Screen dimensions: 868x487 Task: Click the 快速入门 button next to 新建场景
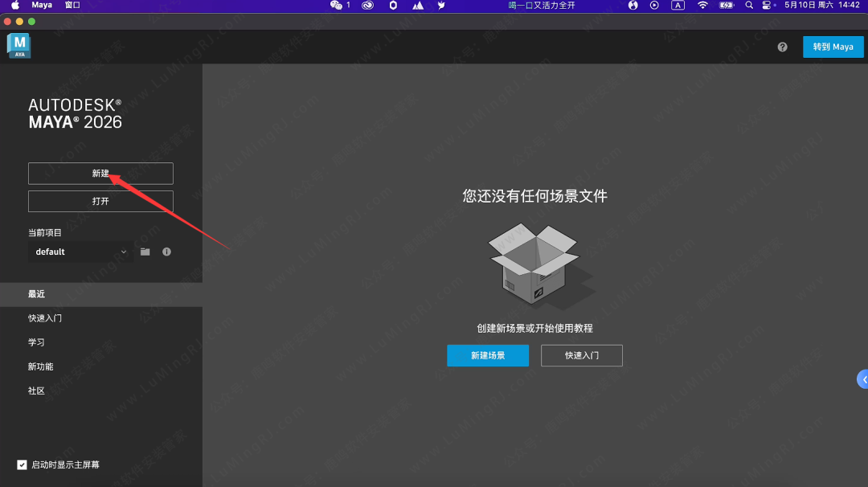(x=581, y=355)
